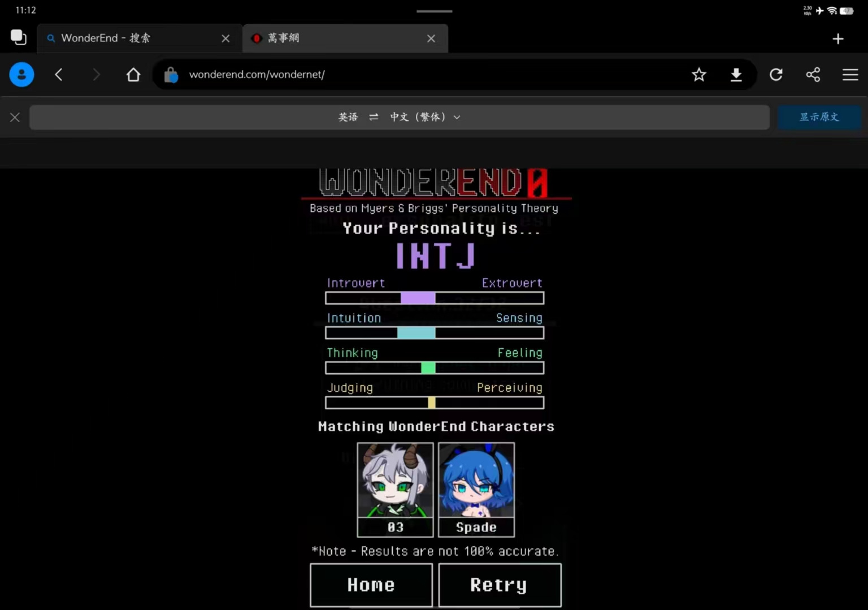Screen dimensions: 868x610
Task: Click the 'Results are not 100% accurate' note
Action: tap(435, 551)
